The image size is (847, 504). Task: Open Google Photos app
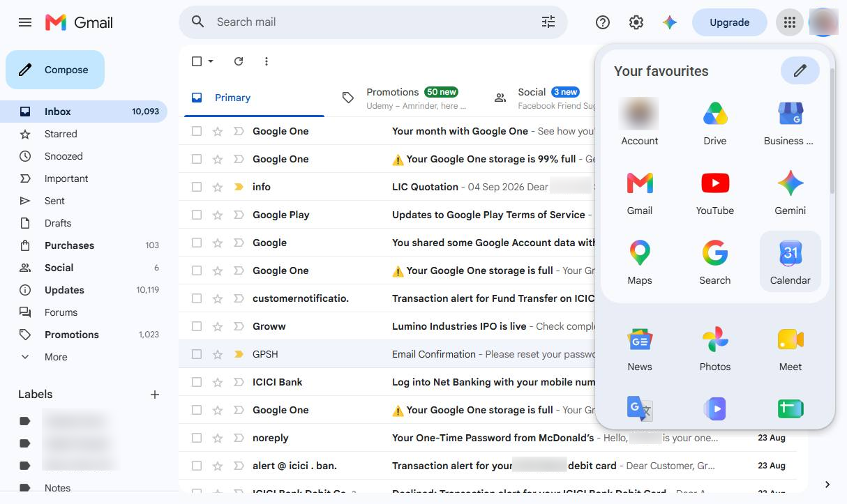[x=714, y=348]
